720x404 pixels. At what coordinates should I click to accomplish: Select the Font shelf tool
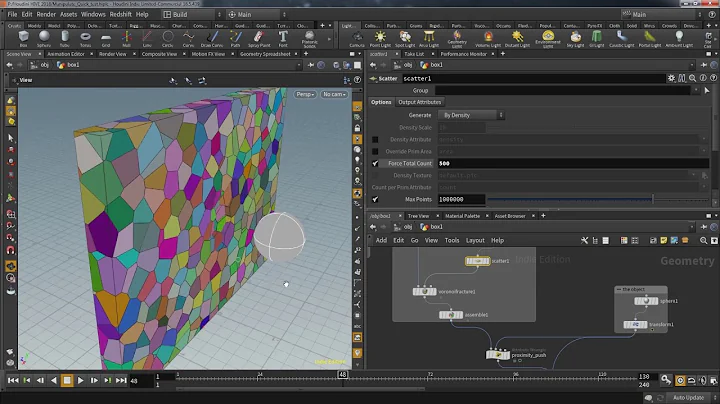pyautogui.click(x=283, y=38)
